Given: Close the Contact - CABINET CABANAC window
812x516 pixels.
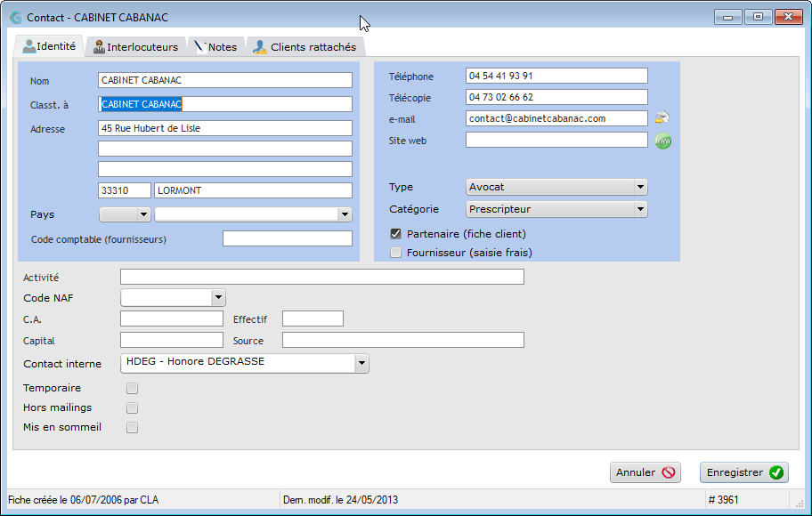Looking at the screenshot, I should 788,17.
